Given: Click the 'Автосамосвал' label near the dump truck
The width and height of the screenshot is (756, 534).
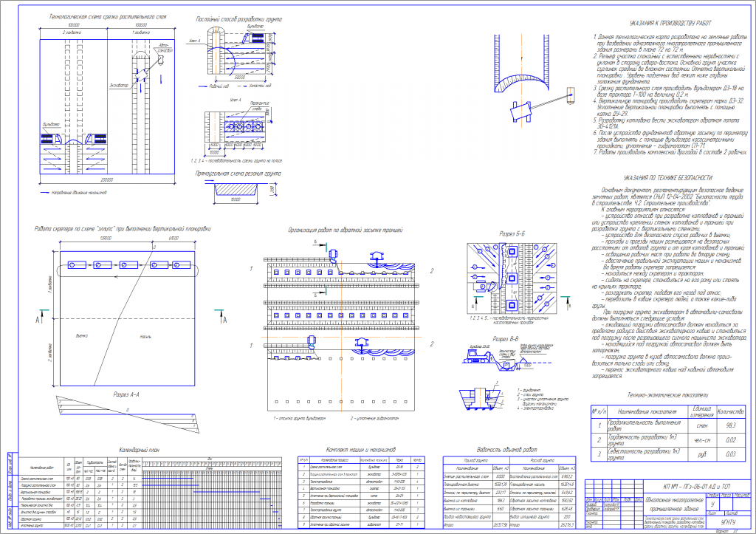Looking at the screenshot, I should pos(165,48).
